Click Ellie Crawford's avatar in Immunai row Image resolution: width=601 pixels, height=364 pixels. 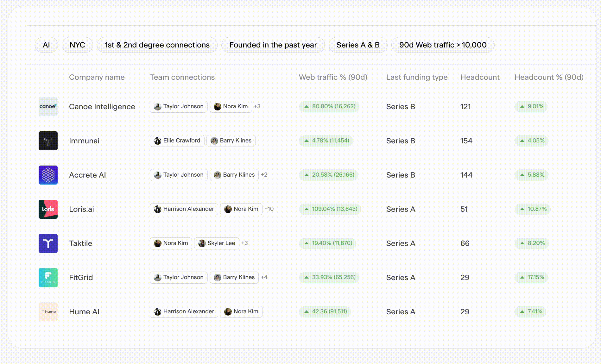tap(157, 141)
